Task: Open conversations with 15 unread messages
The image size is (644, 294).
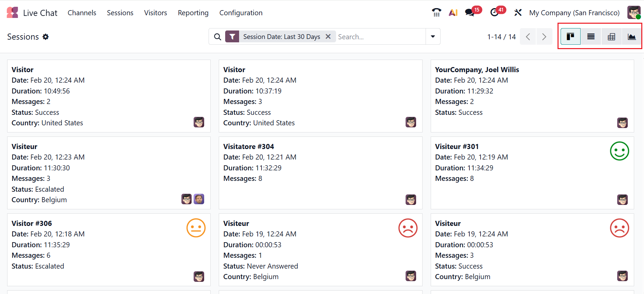Action: coord(470,13)
